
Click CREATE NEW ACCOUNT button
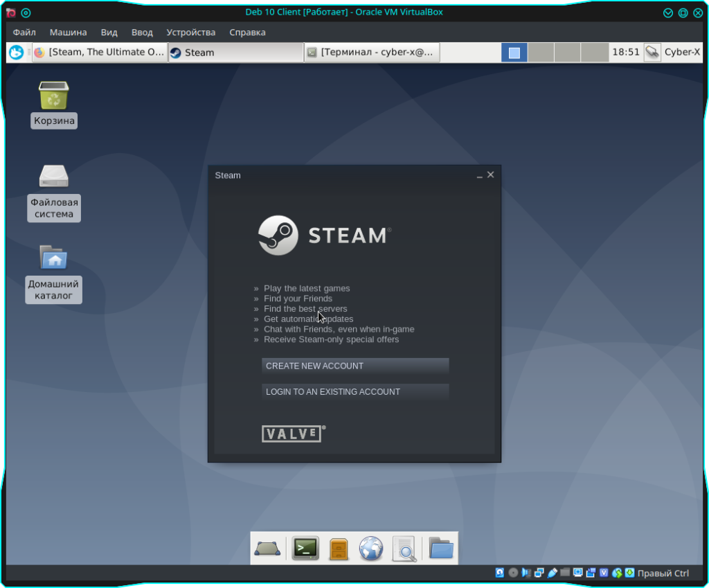click(x=355, y=366)
